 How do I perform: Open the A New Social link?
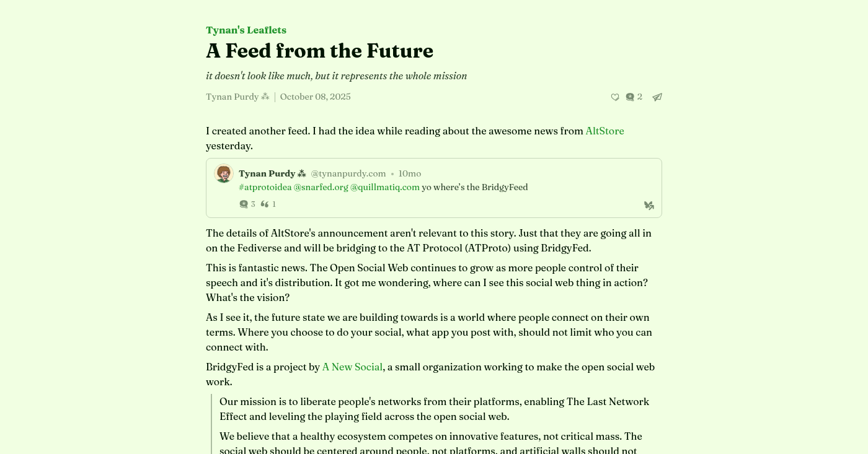click(x=352, y=367)
